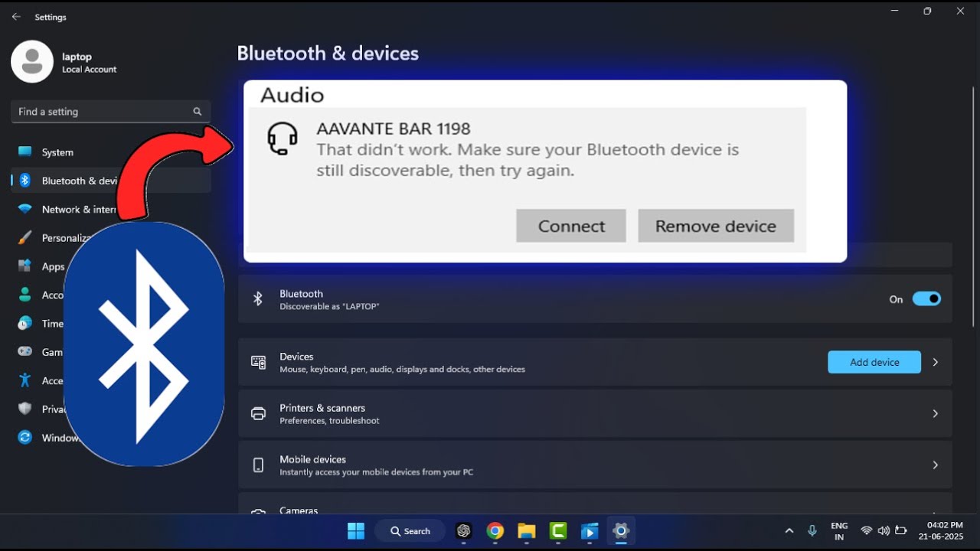Turn off the Bluetooth toggle
The height and width of the screenshot is (551, 980).
[x=926, y=299]
